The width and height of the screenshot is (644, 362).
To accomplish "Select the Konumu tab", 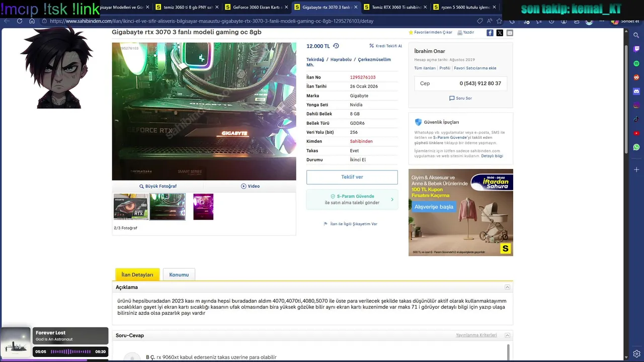I will 179,275.
